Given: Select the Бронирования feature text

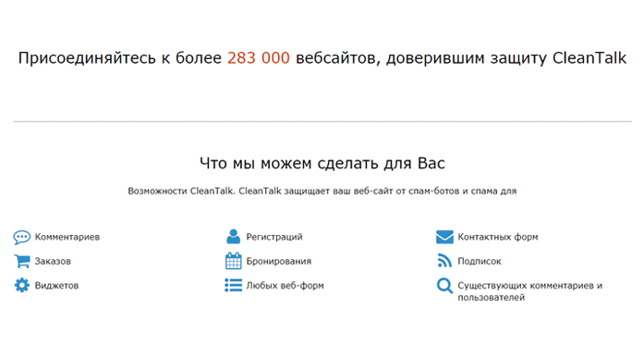Looking at the screenshot, I should pos(279,261).
